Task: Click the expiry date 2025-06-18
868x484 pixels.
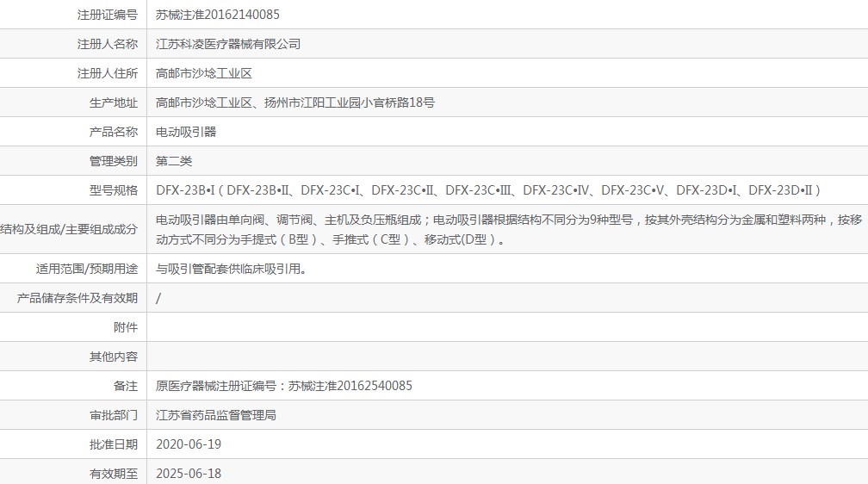Action: pyautogui.click(x=189, y=474)
